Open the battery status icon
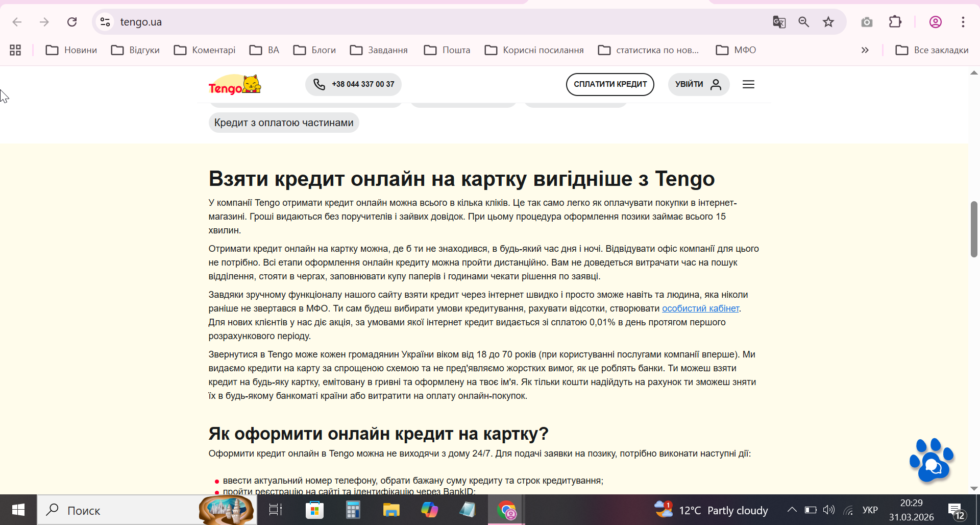The width and height of the screenshot is (980, 525). pos(811,510)
